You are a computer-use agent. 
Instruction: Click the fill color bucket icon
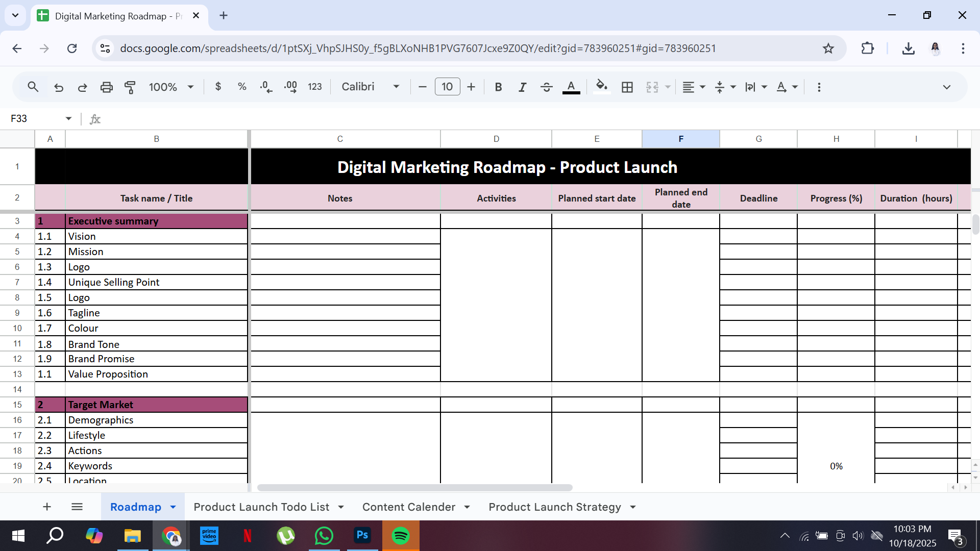click(x=601, y=86)
